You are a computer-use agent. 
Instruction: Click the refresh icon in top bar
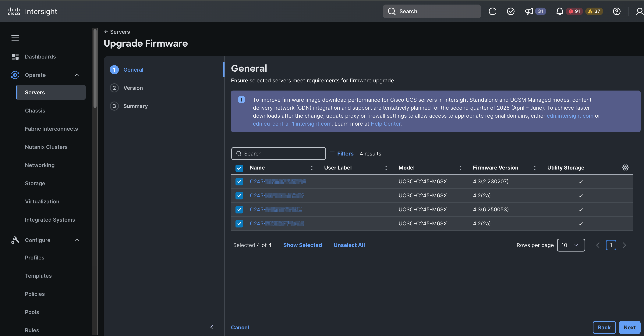pyautogui.click(x=492, y=11)
